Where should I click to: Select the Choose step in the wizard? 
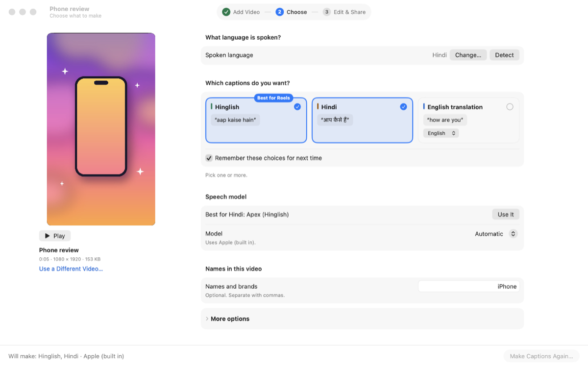pyautogui.click(x=292, y=12)
